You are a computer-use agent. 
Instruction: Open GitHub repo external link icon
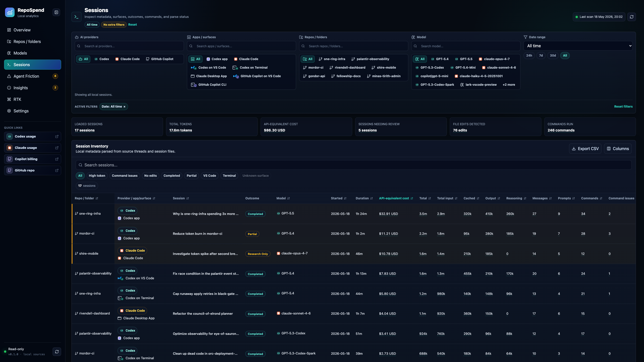57,170
